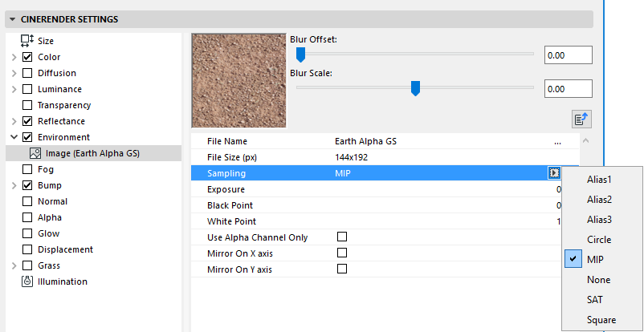This screenshot has height=332, width=644.
Task: Click the Size channel icon
Action: 27,41
